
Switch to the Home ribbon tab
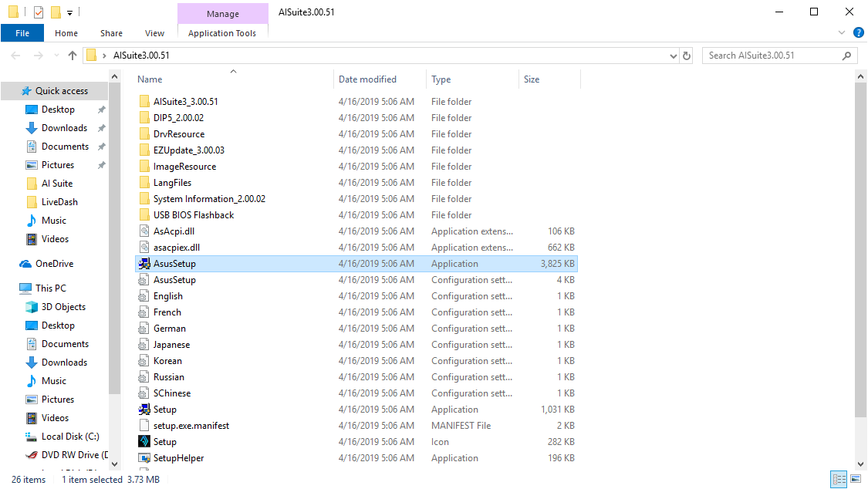(x=66, y=33)
